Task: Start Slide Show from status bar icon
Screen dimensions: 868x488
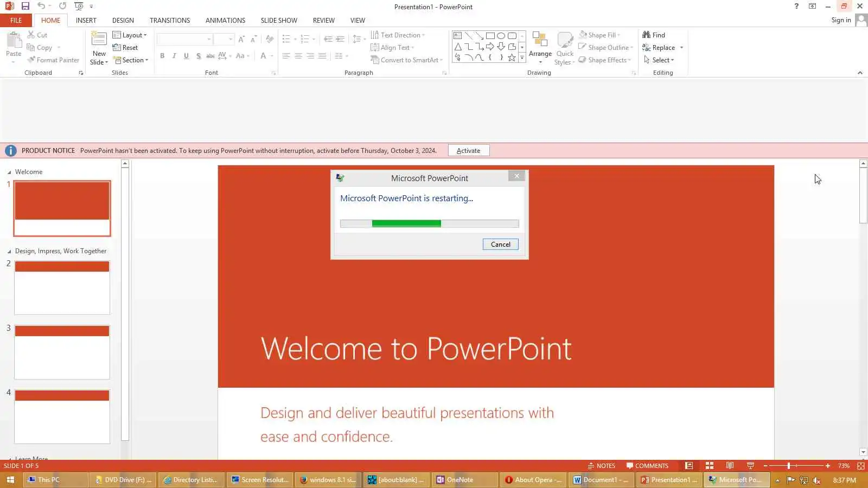Action: [x=751, y=466]
